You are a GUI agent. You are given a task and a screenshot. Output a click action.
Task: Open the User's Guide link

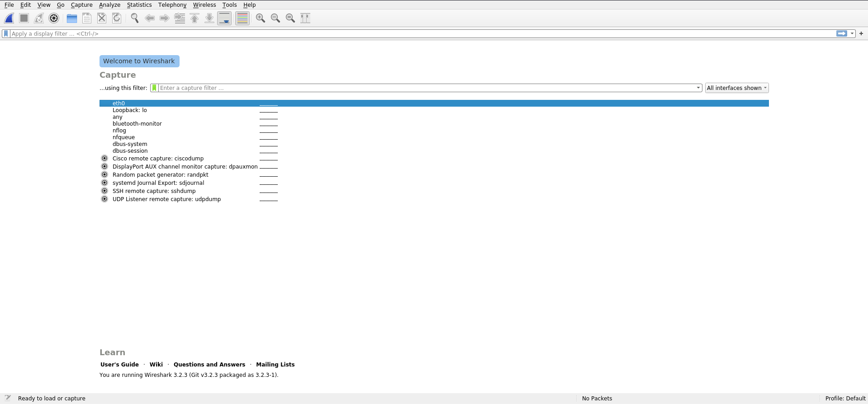[119, 365]
